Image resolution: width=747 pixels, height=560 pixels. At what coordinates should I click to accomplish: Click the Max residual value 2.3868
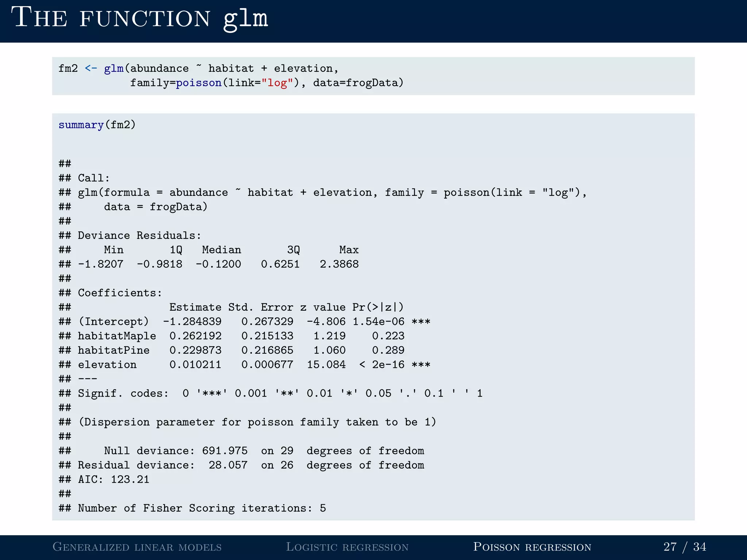[x=339, y=264]
